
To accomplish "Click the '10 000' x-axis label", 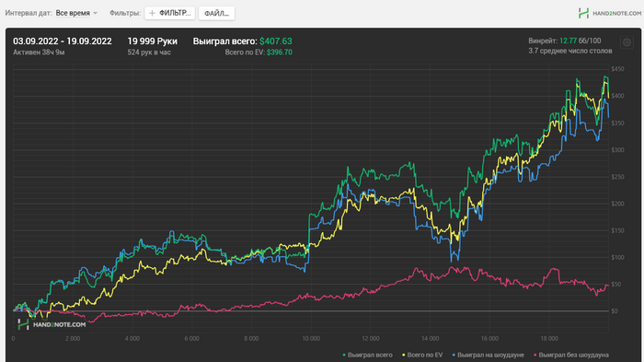I will [x=311, y=339].
